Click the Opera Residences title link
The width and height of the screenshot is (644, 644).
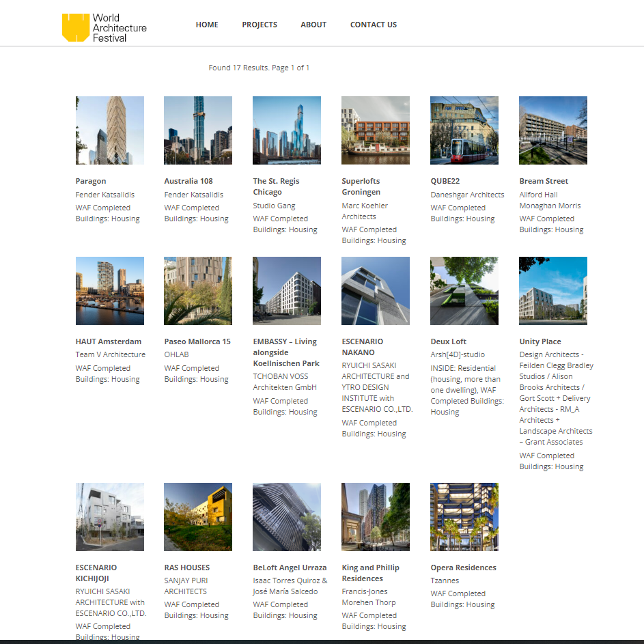coord(463,568)
